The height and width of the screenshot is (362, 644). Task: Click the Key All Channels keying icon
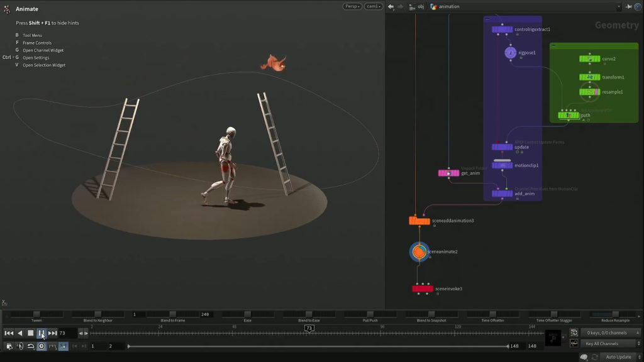coord(574,344)
